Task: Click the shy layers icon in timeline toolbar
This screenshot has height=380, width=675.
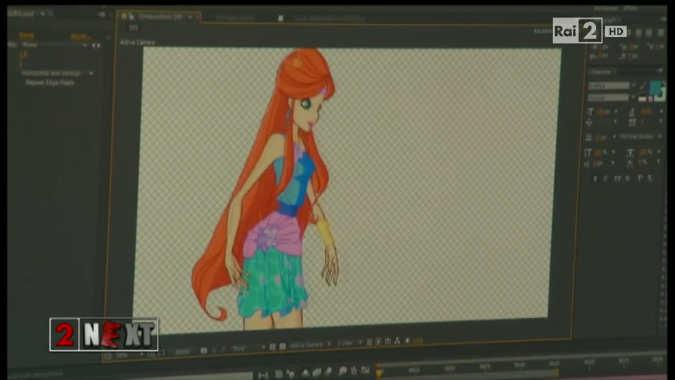Action: click(x=305, y=374)
